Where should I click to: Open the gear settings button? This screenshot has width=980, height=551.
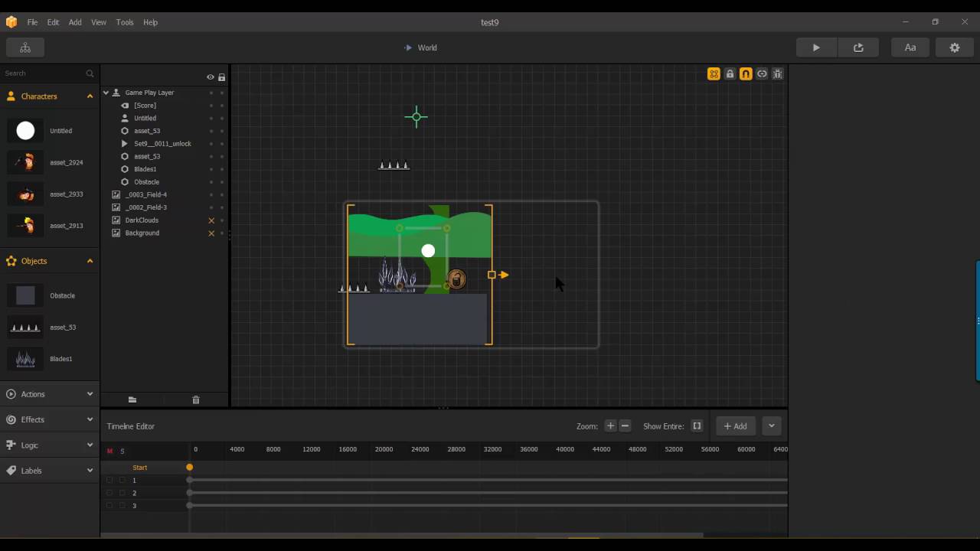coord(955,47)
